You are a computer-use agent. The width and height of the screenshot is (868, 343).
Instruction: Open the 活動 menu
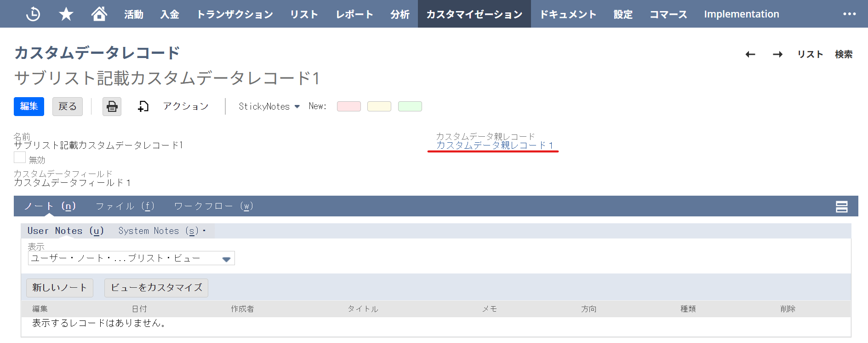tap(134, 14)
